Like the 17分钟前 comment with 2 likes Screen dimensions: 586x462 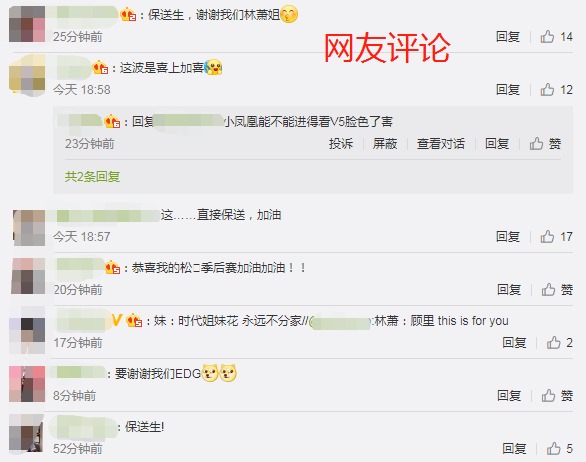click(559, 343)
